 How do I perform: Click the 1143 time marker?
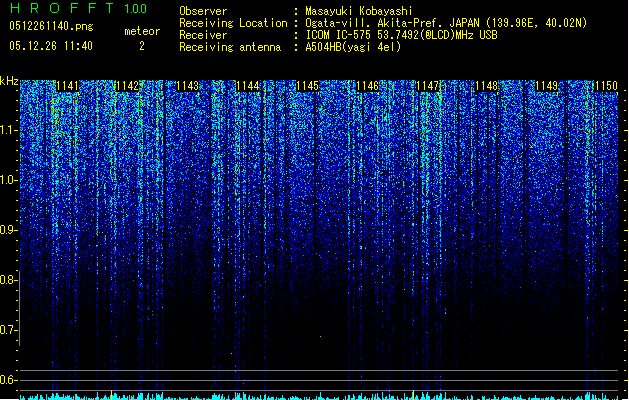(x=187, y=86)
